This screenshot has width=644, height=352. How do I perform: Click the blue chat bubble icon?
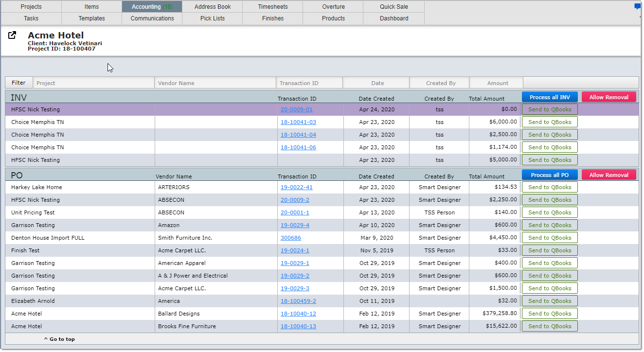pyautogui.click(x=638, y=7)
